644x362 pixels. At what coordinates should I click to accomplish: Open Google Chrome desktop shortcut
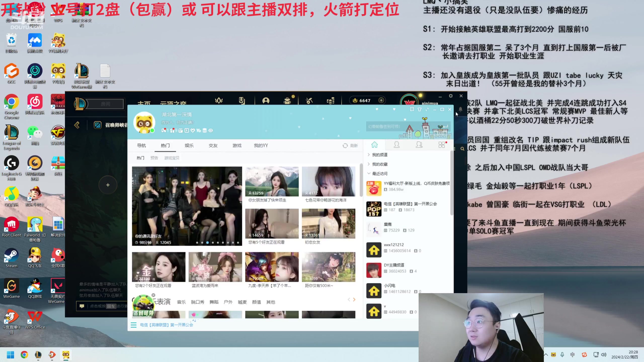11,106
